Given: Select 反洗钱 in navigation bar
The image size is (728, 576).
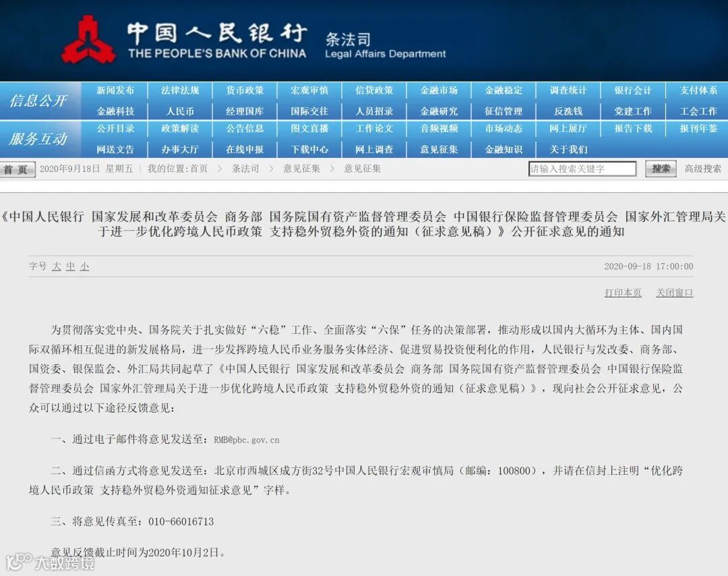Looking at the screenshot, I should pyautogui.click(x=568, y=111).
